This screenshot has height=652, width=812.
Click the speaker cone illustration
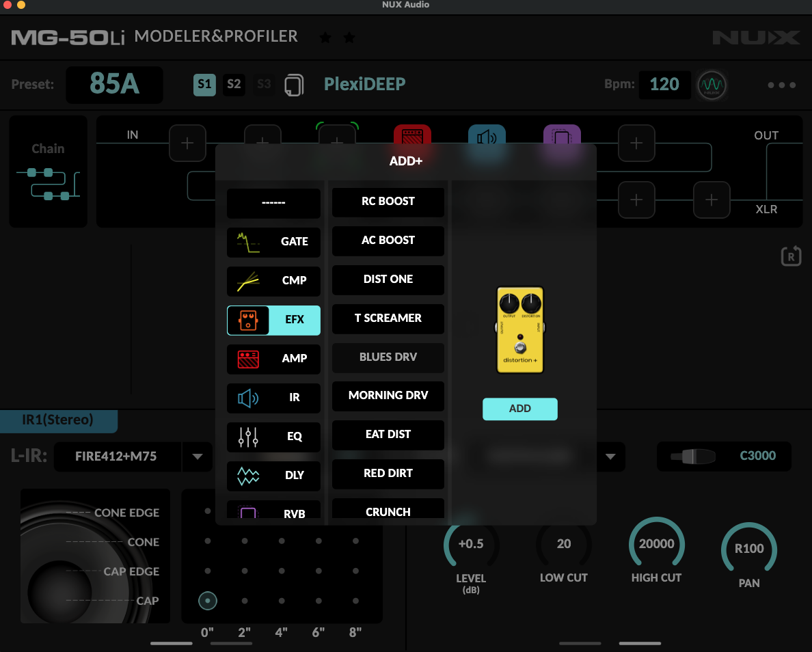coord(95,556)
